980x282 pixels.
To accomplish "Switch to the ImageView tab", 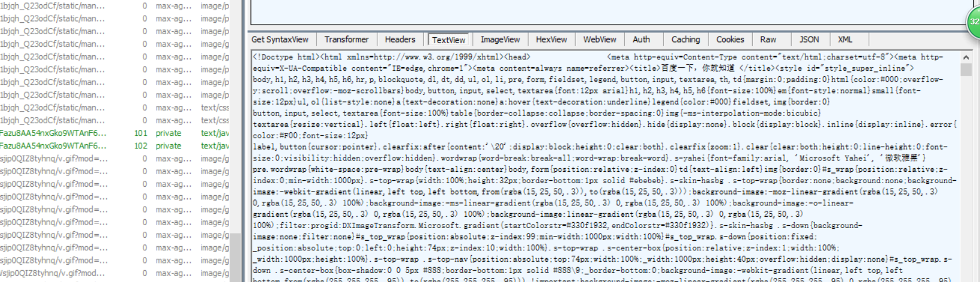I will coord(500,40).
